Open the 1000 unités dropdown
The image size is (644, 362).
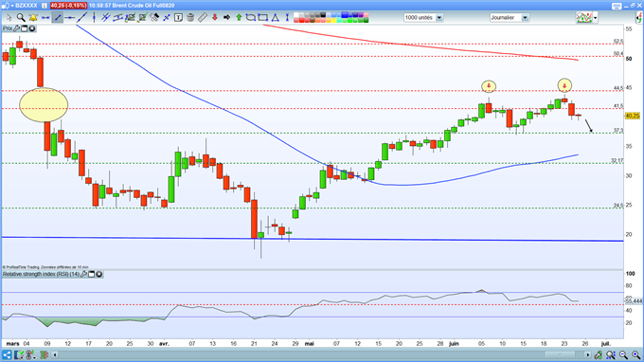(x=439, y=18)
